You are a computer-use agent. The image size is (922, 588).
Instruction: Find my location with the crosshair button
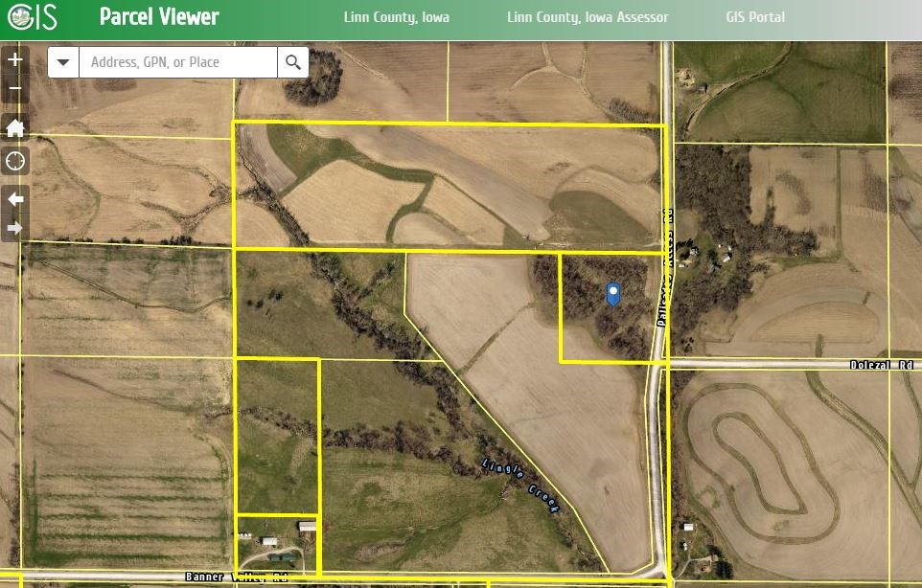pyautogui.click(x=14, y=160)
